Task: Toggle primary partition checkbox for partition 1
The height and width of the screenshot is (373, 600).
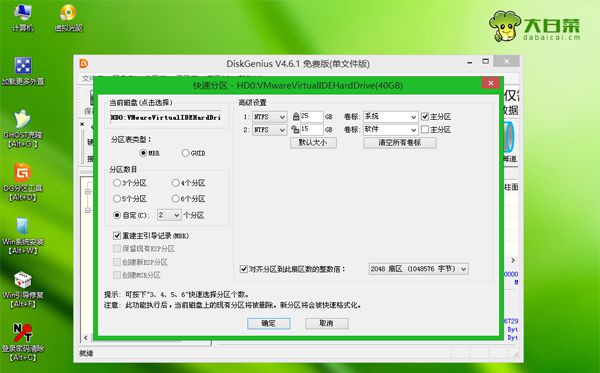Action: [x=425, y=116]
